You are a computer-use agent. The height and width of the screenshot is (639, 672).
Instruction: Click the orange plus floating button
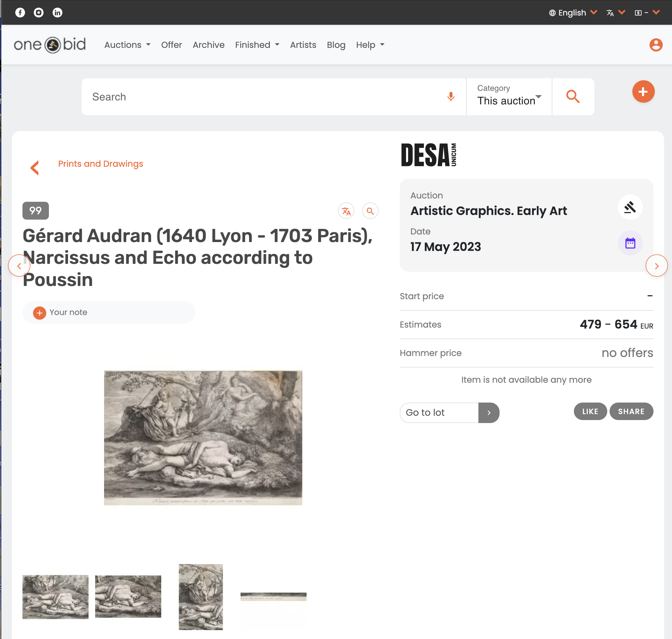pyautogui.click(x=643, y=91)
